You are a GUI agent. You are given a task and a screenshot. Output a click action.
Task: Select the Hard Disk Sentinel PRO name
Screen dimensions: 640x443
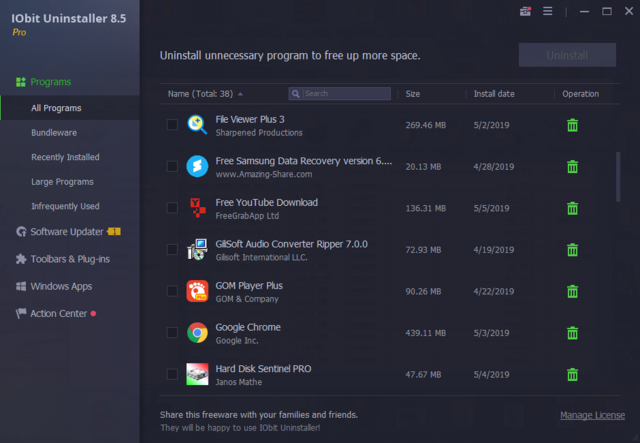point(263,369)
